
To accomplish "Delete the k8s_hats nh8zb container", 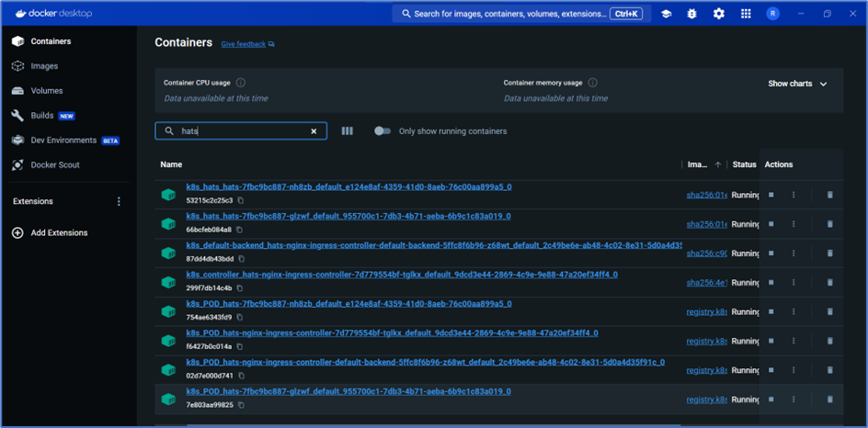I will click(829, 194).
